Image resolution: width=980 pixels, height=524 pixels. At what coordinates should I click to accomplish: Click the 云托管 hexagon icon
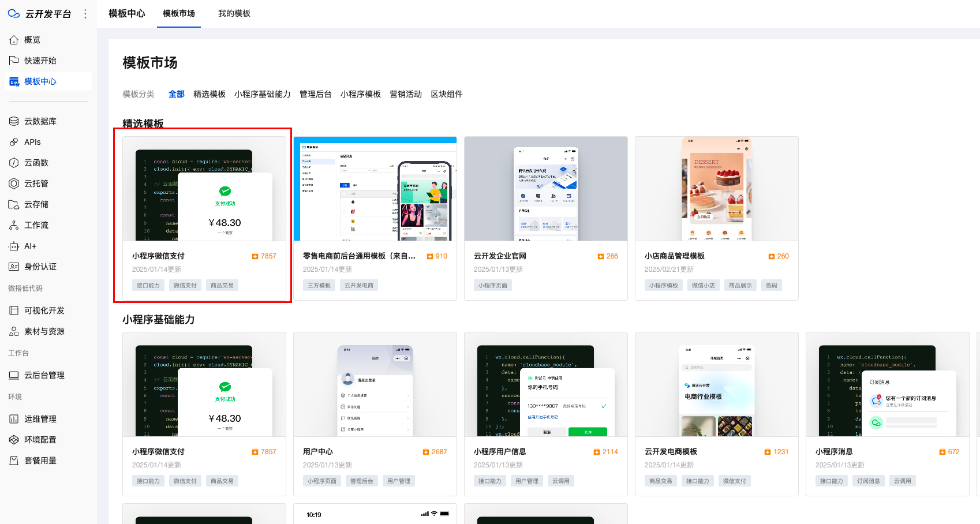pos(14,184)
